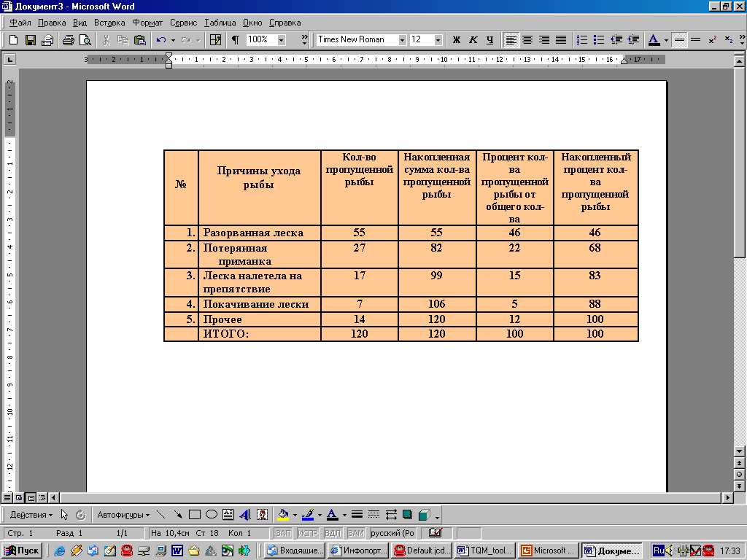Screen dimensions: 747x560
Task: Cut selection with scissors icon
Action: 107,40
